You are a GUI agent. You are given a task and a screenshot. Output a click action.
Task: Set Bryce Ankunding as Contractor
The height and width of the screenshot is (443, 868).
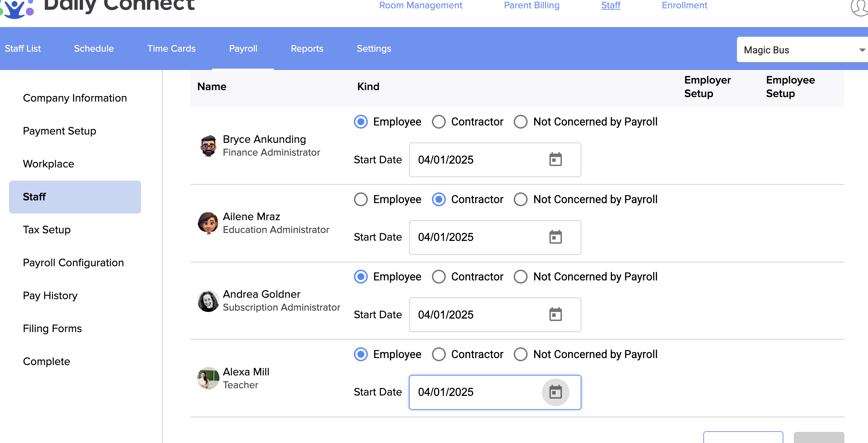pos(439,122)
